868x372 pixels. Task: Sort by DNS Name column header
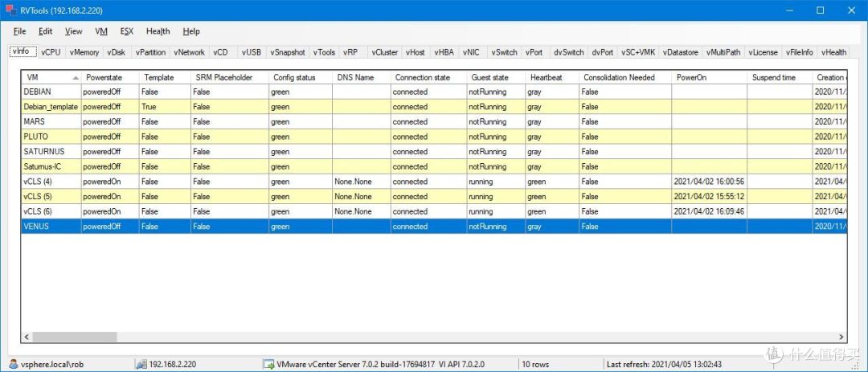coord(362,77)
